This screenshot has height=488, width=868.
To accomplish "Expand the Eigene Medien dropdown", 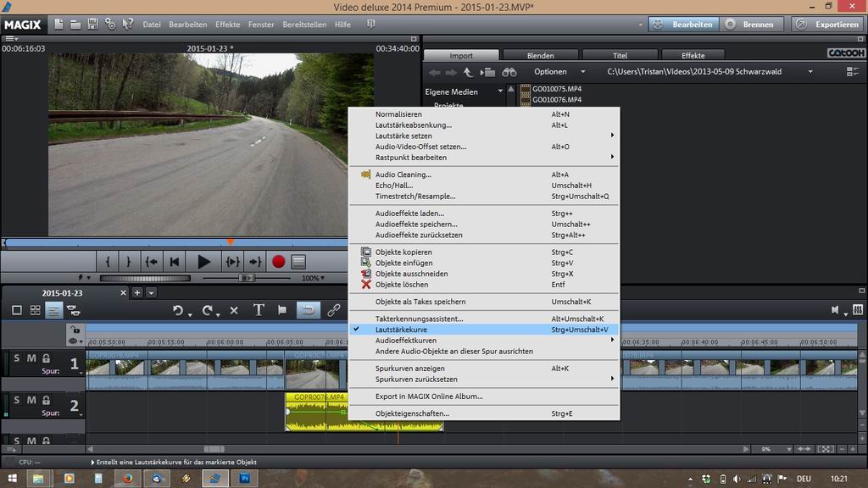I will pyautogui.click(x=501, y=91).
